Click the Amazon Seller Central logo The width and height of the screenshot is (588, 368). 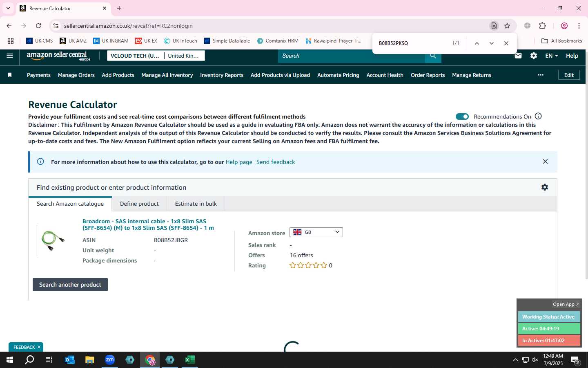[58, 56]
